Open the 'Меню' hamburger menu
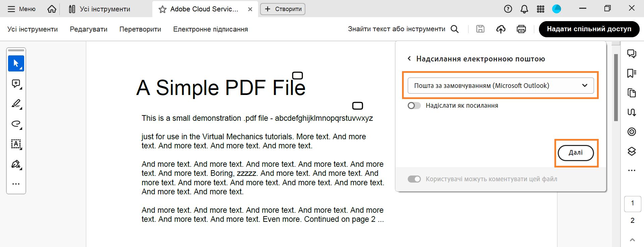The height and width of the screenshot is (247, 644). click(x=21, y=9)
